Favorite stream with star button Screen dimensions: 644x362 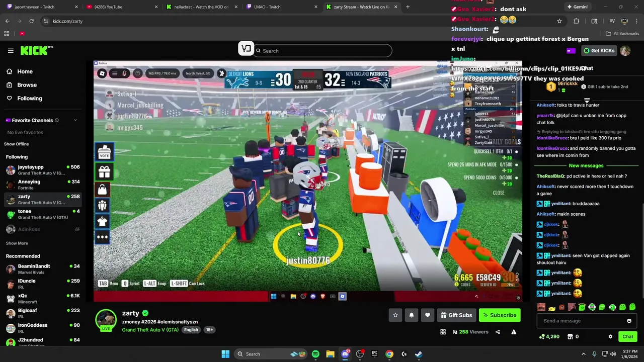coord(395,315)
